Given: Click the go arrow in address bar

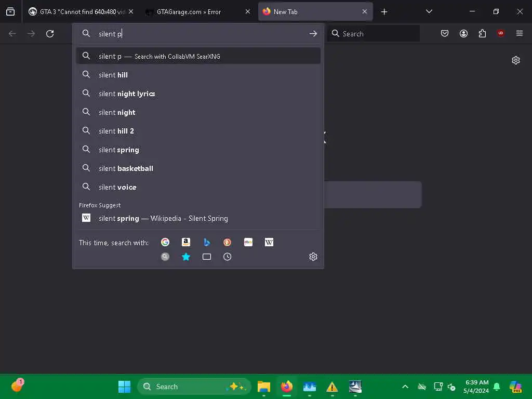Looking at the screenshot, I should (x=313, y=34).
